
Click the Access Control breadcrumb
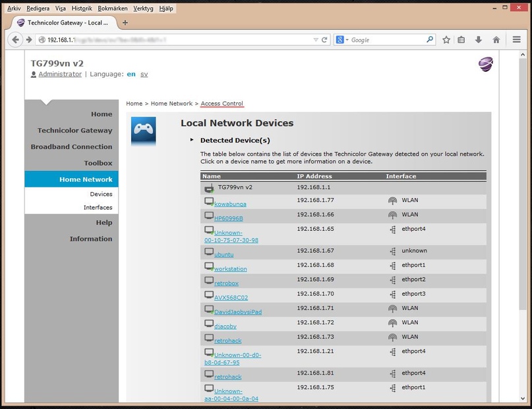click(222, 104)
